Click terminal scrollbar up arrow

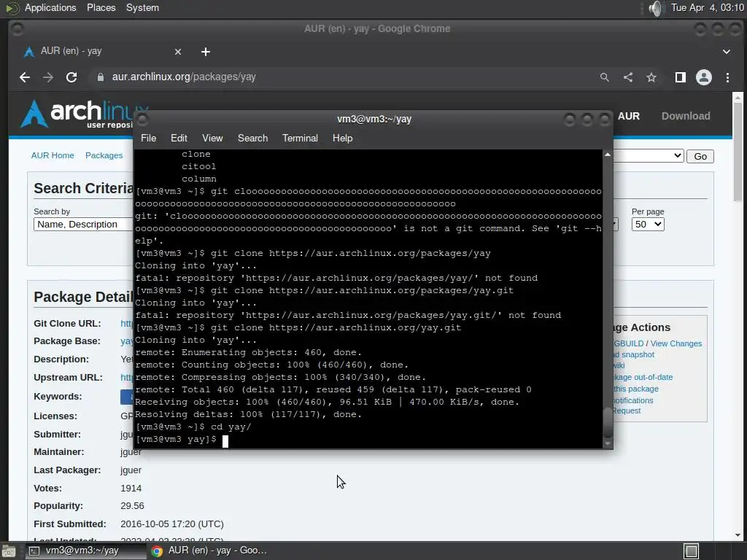608,155
